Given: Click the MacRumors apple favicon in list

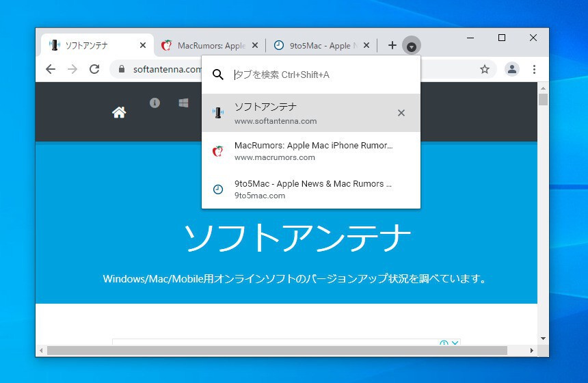Looking at the screenshot, I should coord(218,151).
